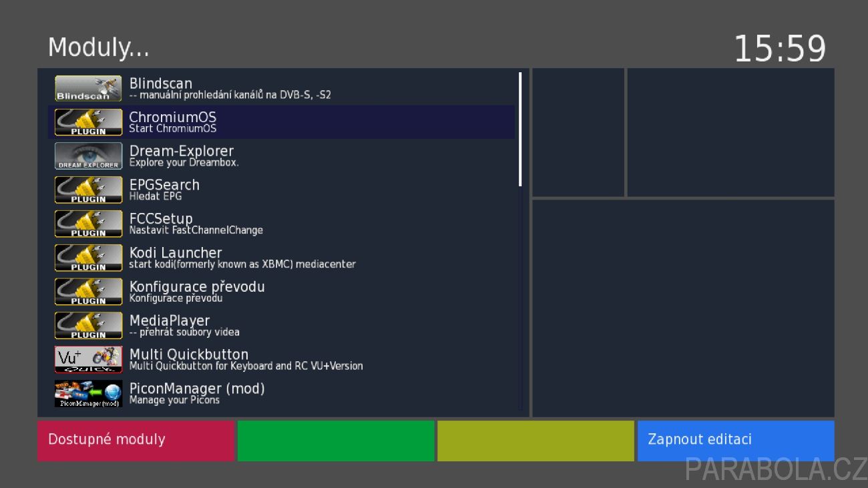The width and height of the screenshot is (868, 488).
Task: Click the MediaPlayer plugin icon
Action: point(88,326)
